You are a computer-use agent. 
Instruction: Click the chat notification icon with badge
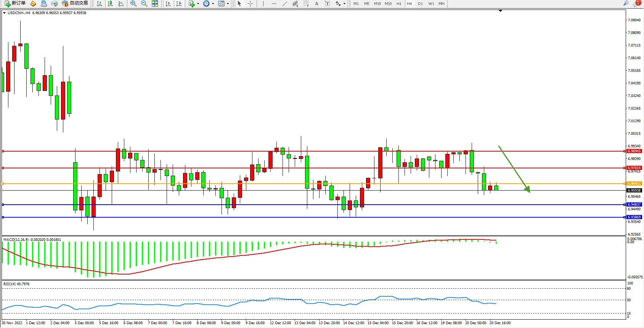(x=636, y=3)
